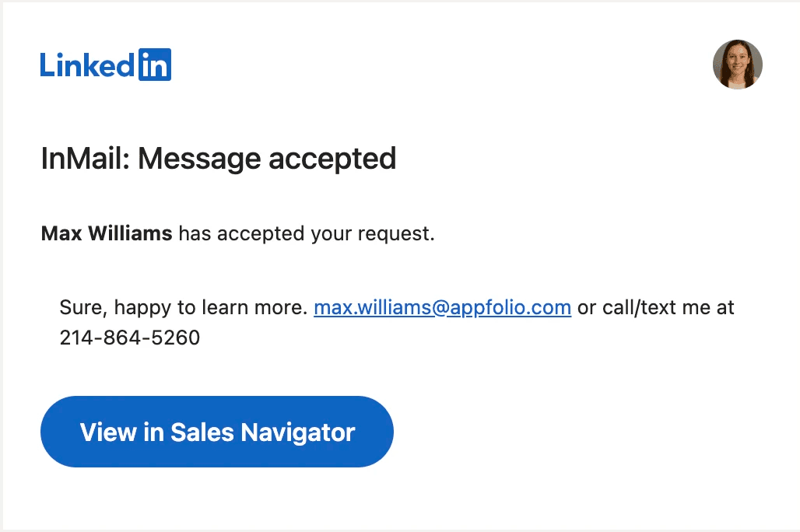
Task: Click the "Linked" wordmark text
Action: click(x=88, y=65)
